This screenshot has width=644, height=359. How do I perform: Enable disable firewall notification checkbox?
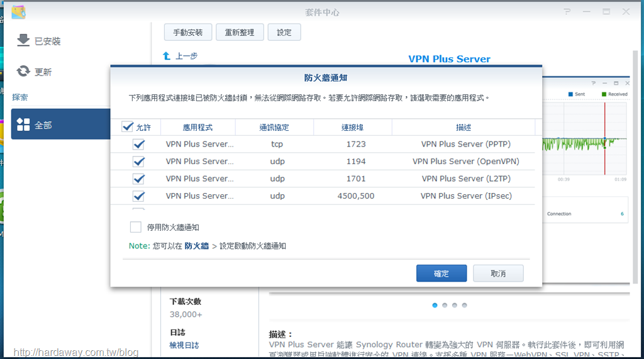[x=136, y=227]
